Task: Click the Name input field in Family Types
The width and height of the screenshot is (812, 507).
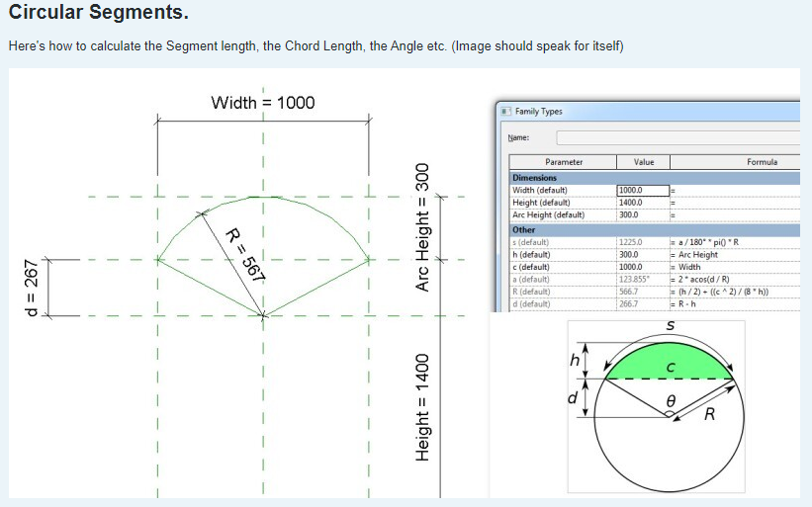Action: point(678,137)
